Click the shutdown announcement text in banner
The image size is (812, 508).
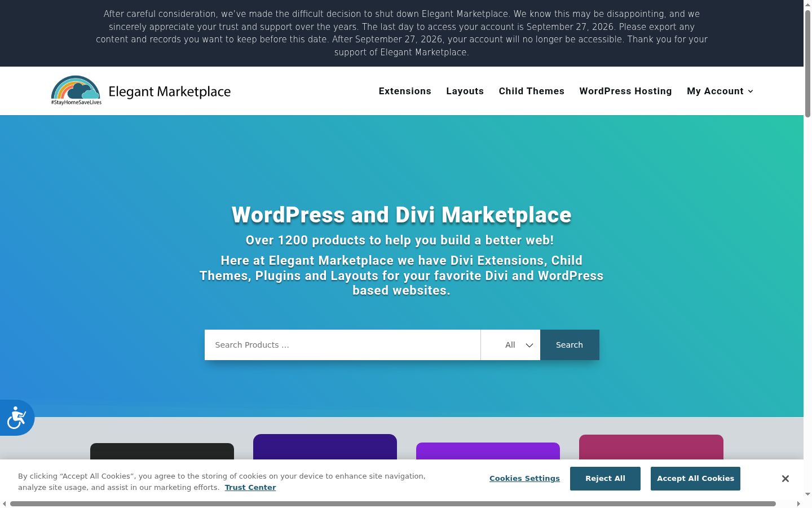pyautogui.click(x=401, y=33)
